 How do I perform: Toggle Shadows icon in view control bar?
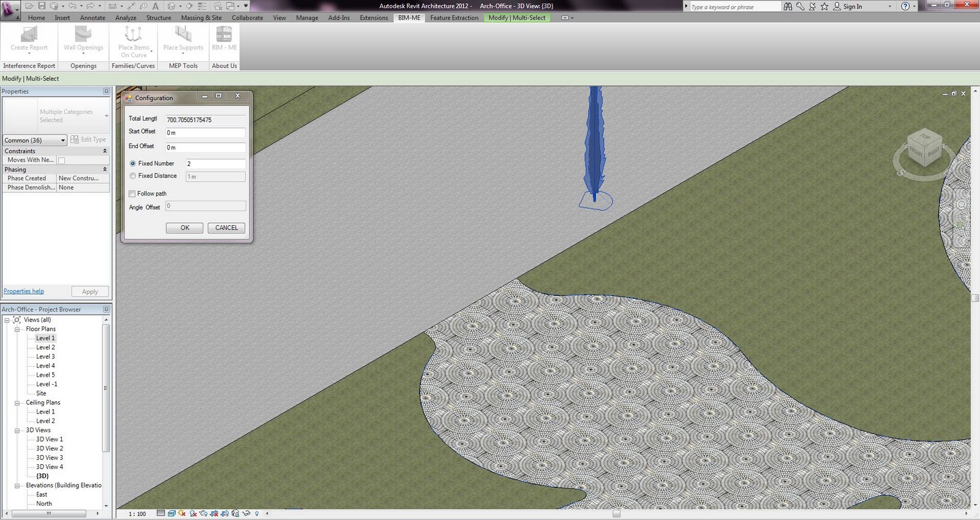point(193,513)
